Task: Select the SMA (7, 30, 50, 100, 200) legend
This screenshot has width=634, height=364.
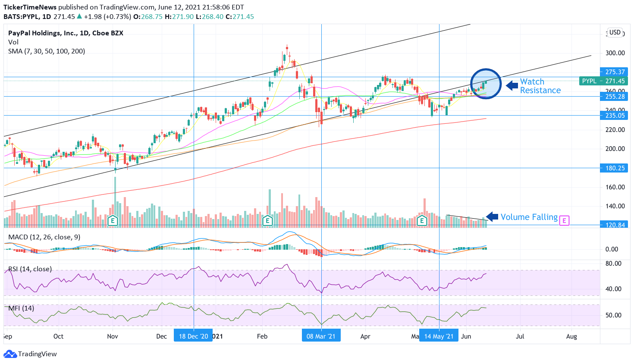Action: tap(47, 51)
